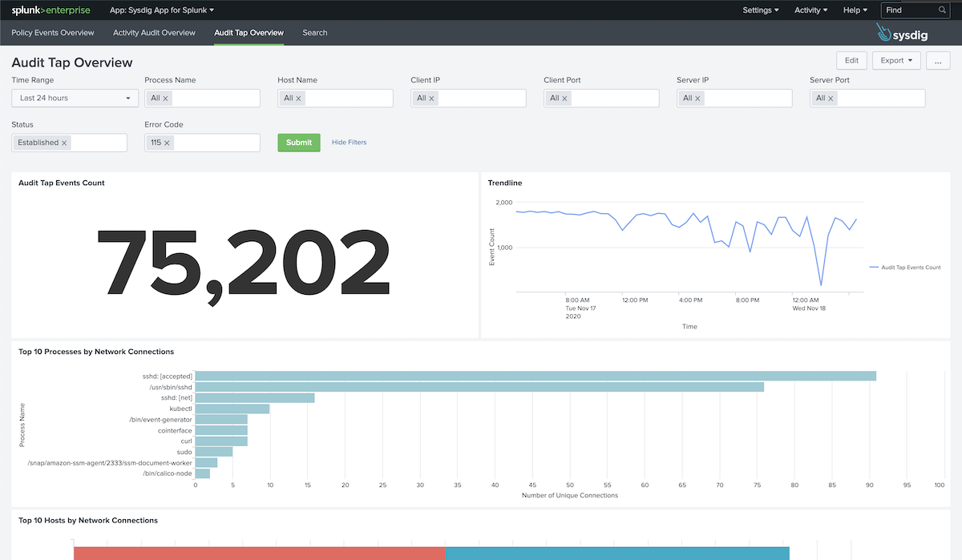This screenshot has width=962, height=560.
Task: Open the Settings menu
Action: click(761, 10)
